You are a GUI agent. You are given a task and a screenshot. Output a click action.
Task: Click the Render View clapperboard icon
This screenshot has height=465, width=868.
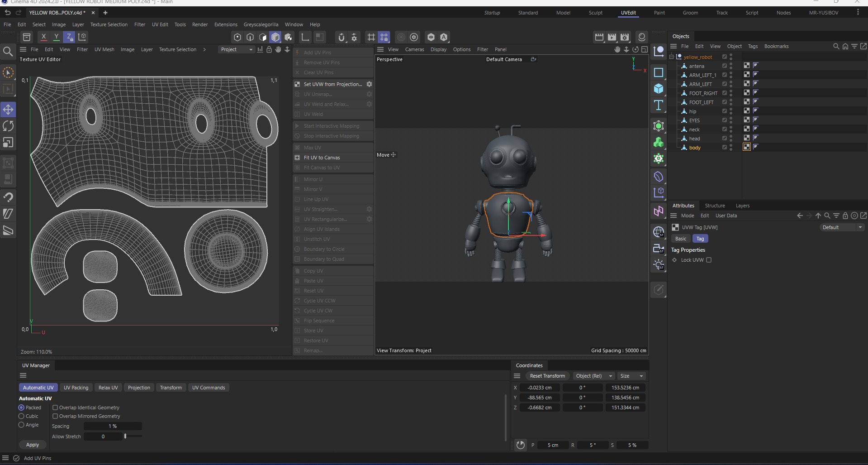[599, 37]
